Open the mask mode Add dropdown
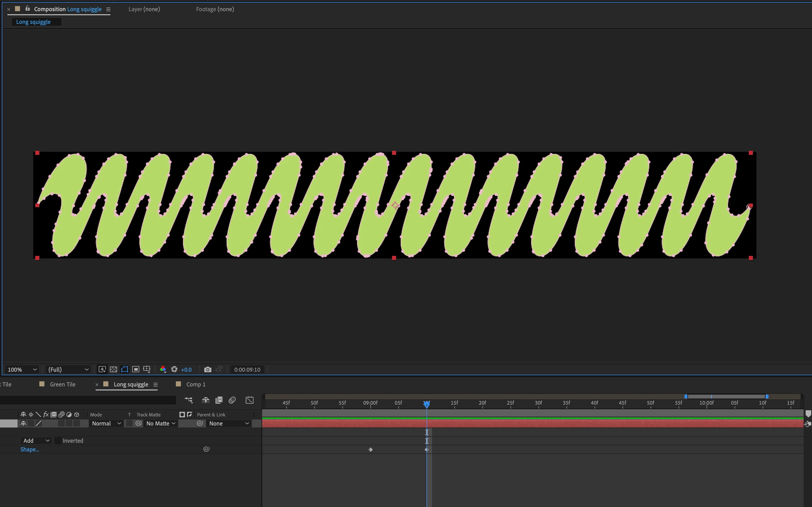The image size is (812, 507). (36, 440)
